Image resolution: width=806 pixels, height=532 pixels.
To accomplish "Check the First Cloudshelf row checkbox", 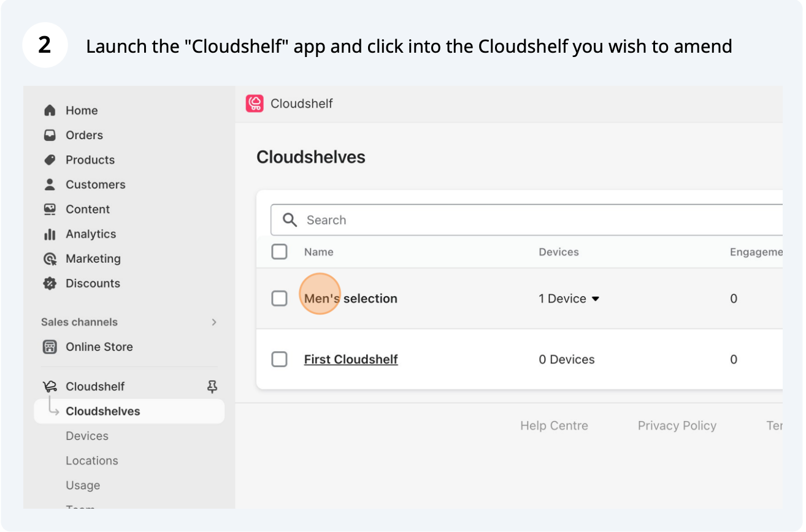I will click(279, 359).
